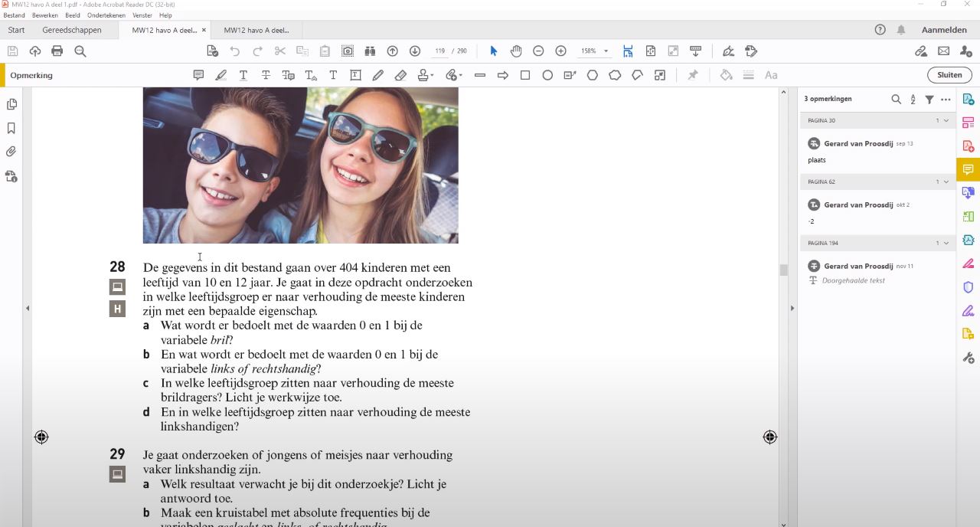Screen dimensions: 980x527
Task: Select the add text box tool
Action: click(356, 75)
